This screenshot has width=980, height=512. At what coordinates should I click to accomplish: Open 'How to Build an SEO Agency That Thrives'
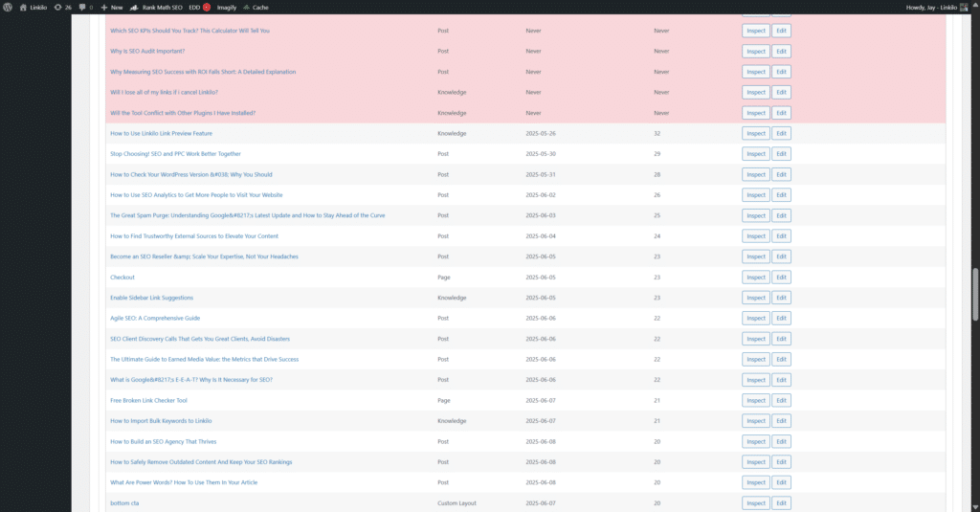pos(163,441)
